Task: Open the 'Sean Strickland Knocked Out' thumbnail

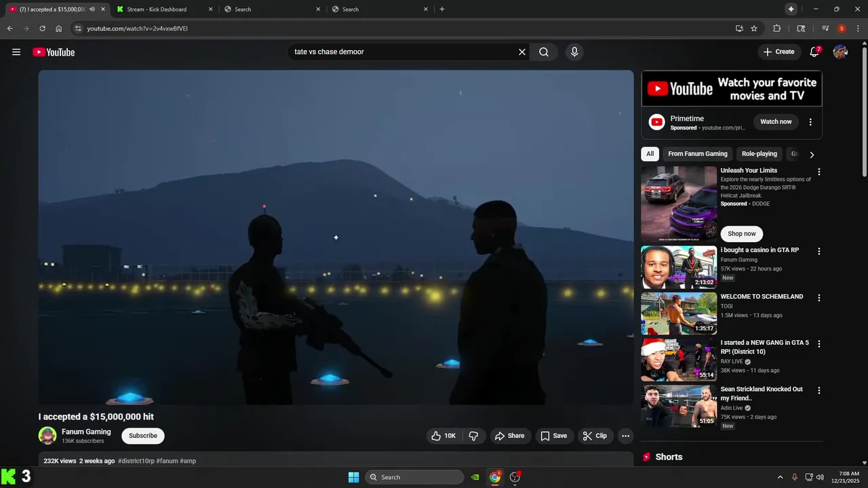Action: click(x=679, y=406)
